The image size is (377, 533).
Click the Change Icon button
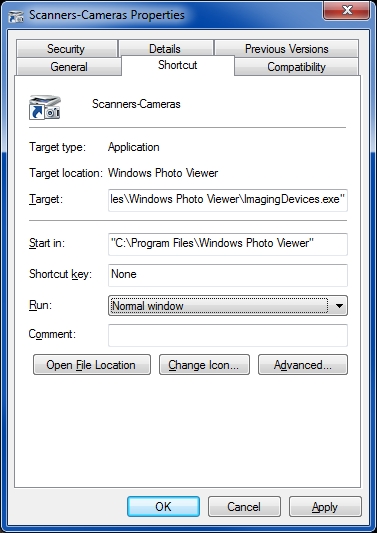204,365
